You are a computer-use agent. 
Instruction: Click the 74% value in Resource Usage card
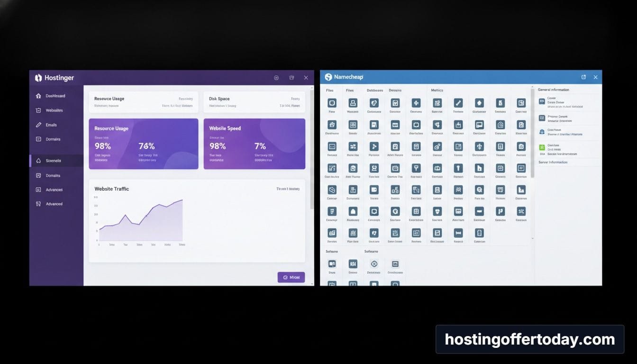(x=146, y=146)
